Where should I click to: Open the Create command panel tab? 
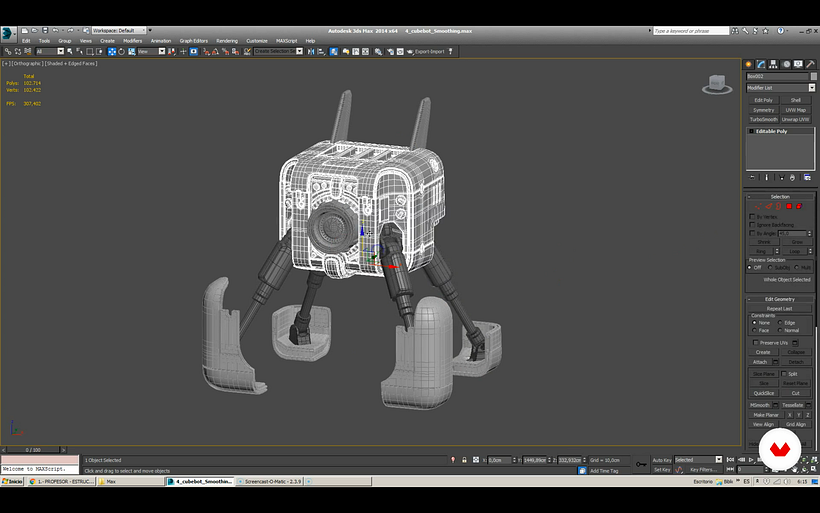(749, 64)
